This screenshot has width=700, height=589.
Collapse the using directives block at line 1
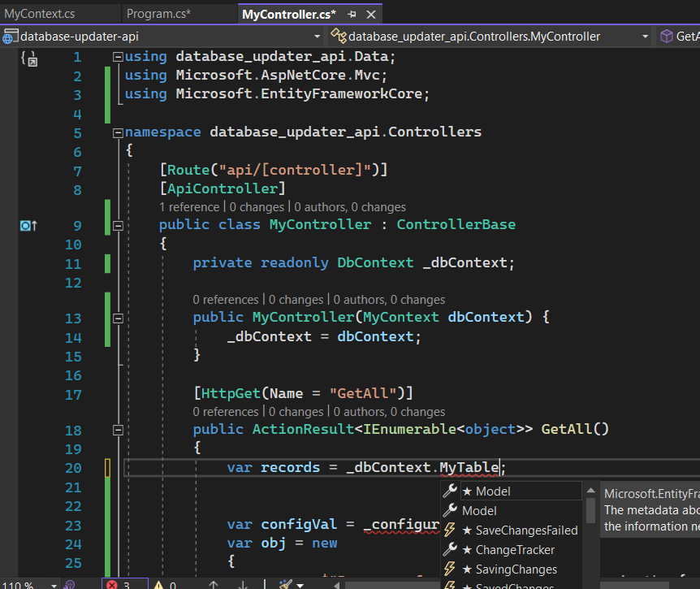pos(118,57)
